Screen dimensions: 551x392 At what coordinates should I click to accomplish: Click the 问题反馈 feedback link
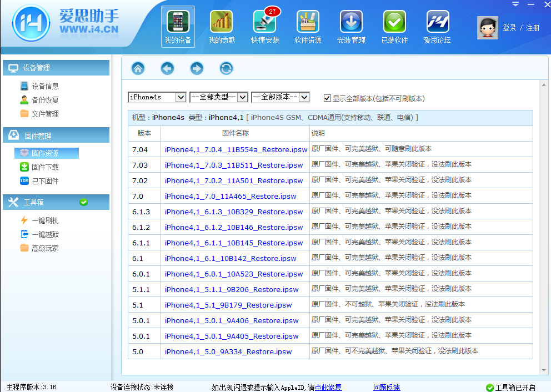387,388
